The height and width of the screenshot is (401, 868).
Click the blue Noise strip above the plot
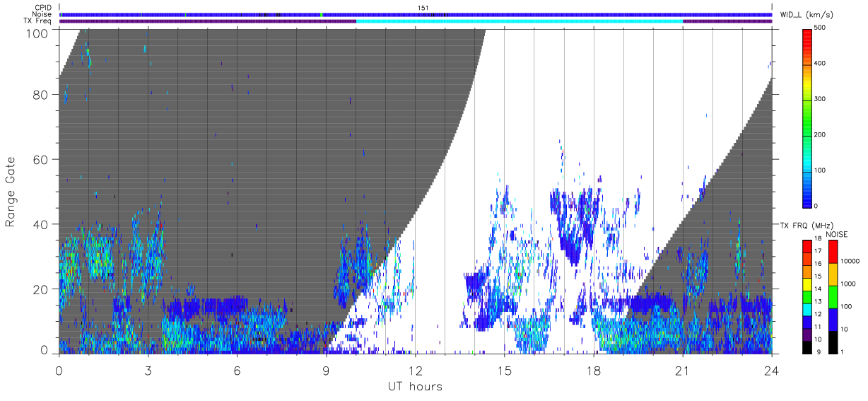tap(416, 14)
